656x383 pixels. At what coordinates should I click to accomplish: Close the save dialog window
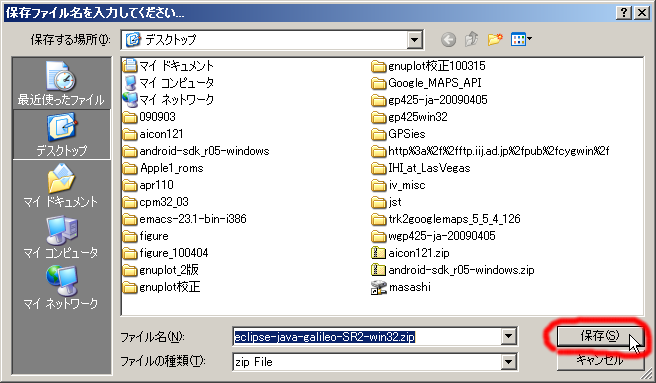[x=642, y=13]
